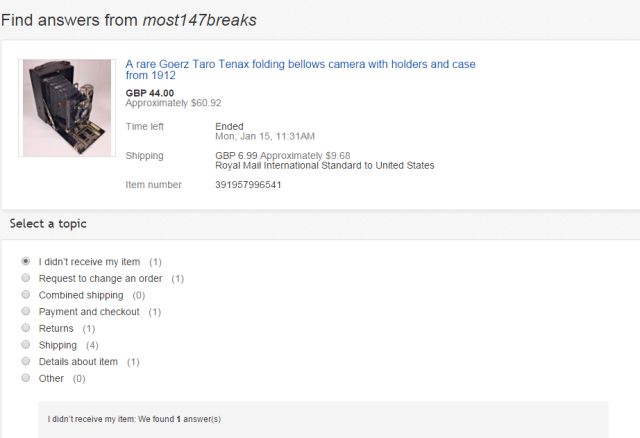Click the folding bellows camera thumbnail

click(67, 108)
